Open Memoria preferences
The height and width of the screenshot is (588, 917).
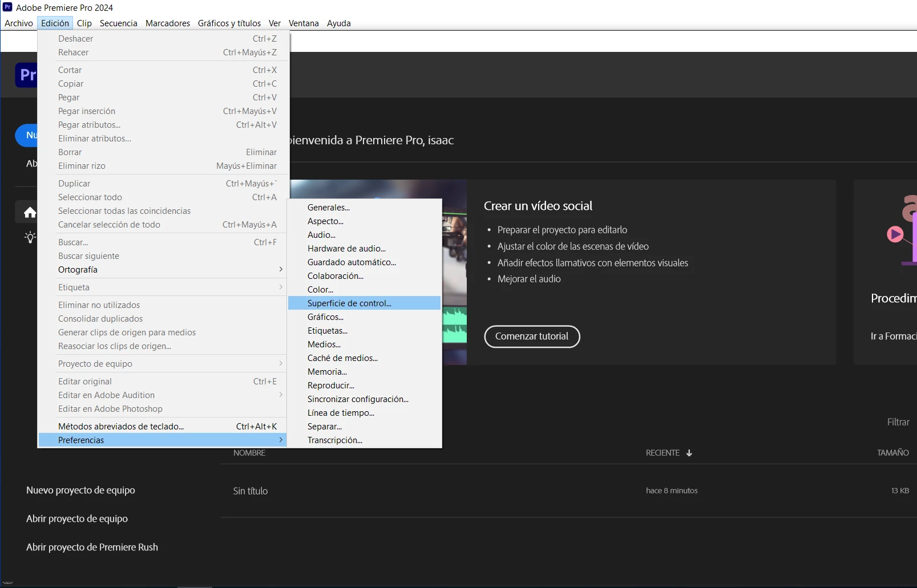(365, 372)
